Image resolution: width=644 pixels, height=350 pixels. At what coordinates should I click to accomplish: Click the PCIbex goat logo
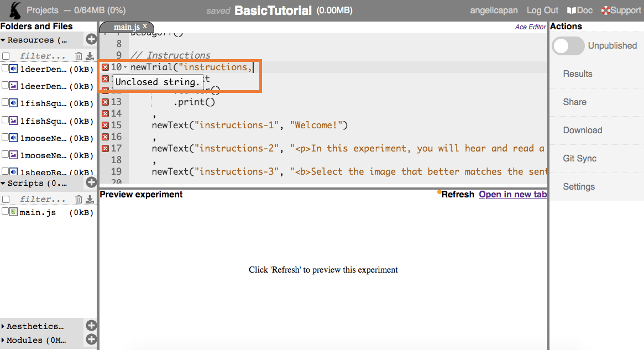click(x=14, y=10)
